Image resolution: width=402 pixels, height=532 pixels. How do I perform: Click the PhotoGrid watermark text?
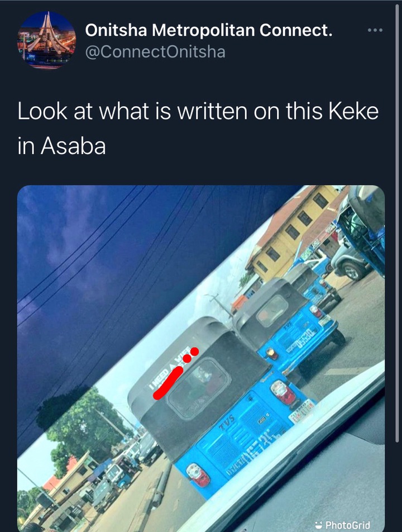point(347,525)
